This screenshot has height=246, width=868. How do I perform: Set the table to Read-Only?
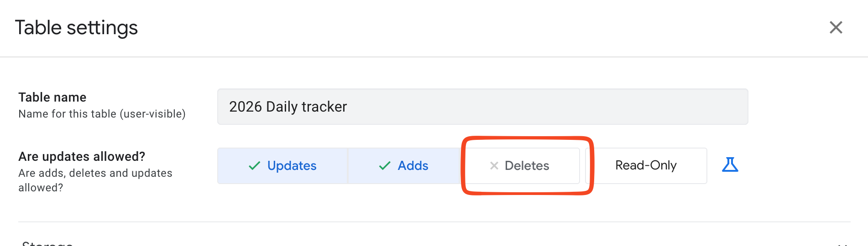(x=646, y=166)
